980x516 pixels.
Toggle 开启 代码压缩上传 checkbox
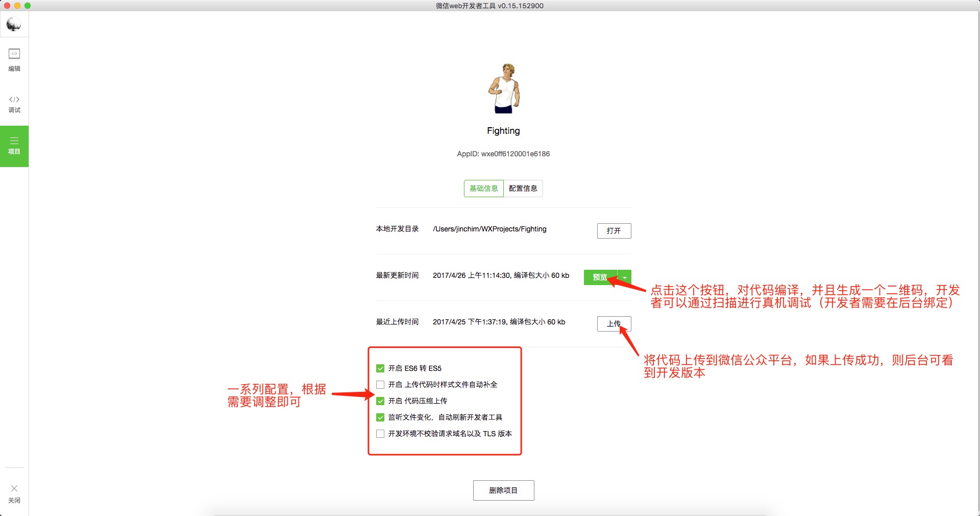pyautogui.click(x=380, y=401)
